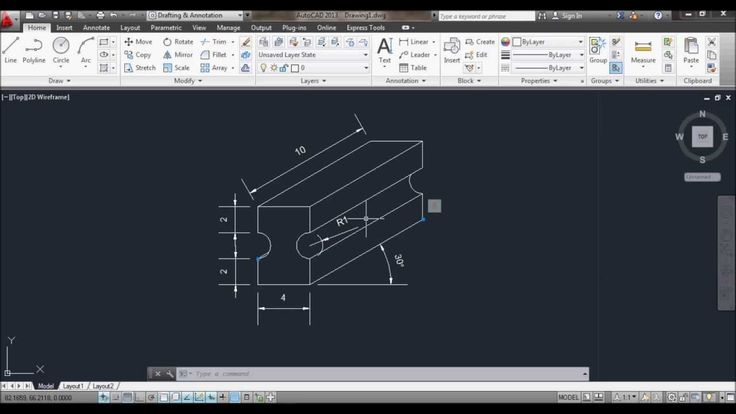
Task: Switch to the Layout2 tab
Action: 103,386
